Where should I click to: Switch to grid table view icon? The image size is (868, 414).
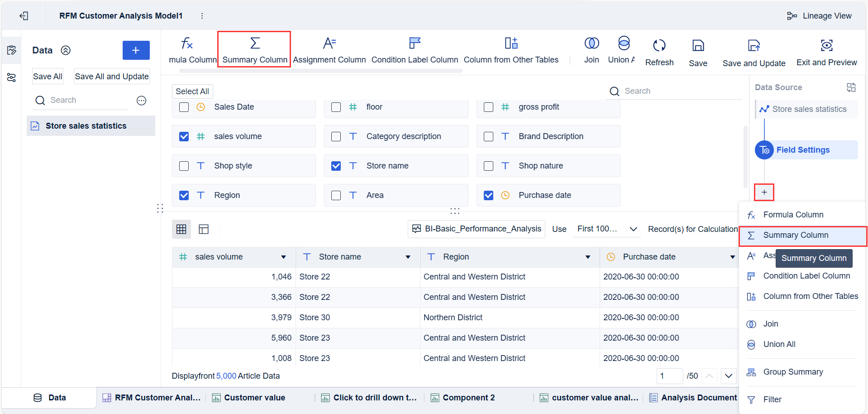pos(181,229)
